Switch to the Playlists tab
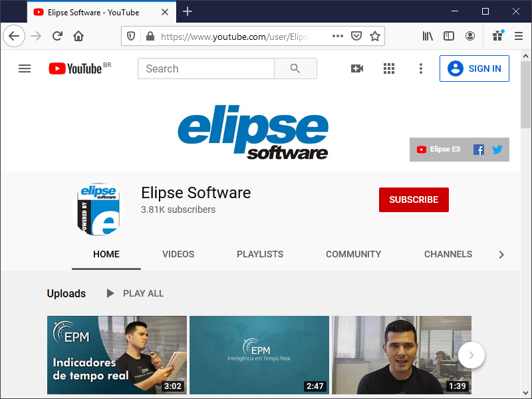The image size is (532, 399). point(260,254)
